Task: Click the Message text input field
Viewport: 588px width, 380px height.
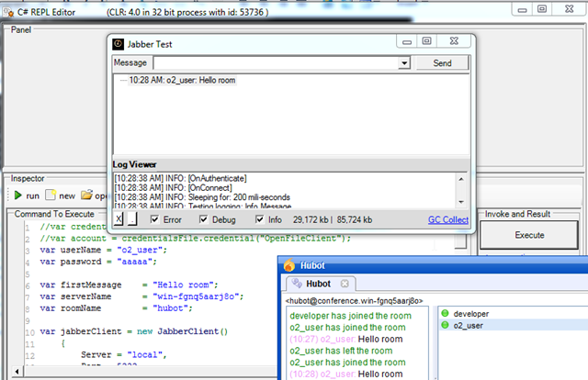Action: click(x=277, y=63)
